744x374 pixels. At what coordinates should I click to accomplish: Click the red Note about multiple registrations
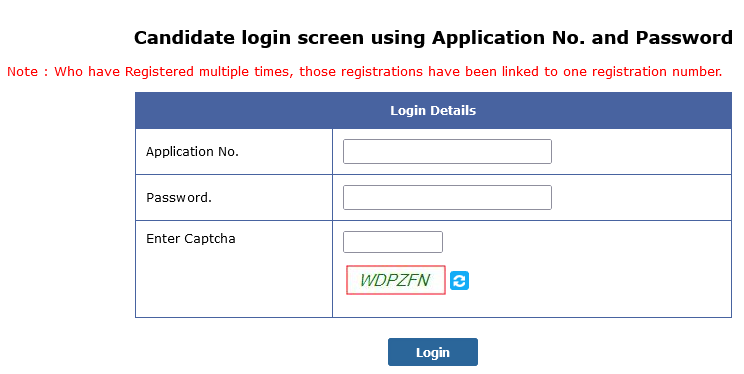tap(364, 72)
